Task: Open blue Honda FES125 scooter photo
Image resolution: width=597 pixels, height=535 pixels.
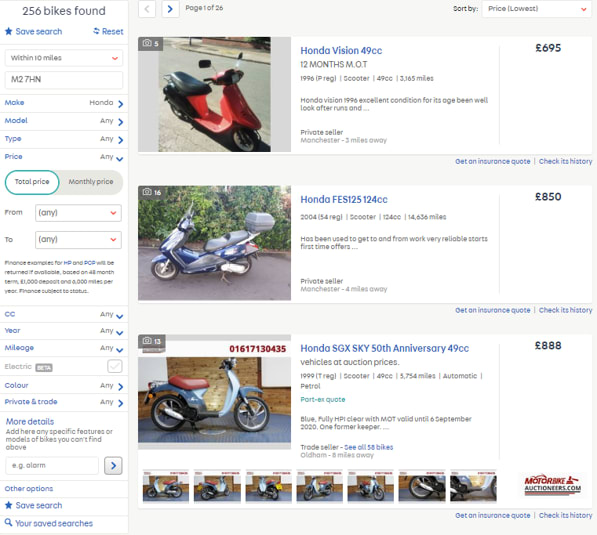Action: pos(214,243)
